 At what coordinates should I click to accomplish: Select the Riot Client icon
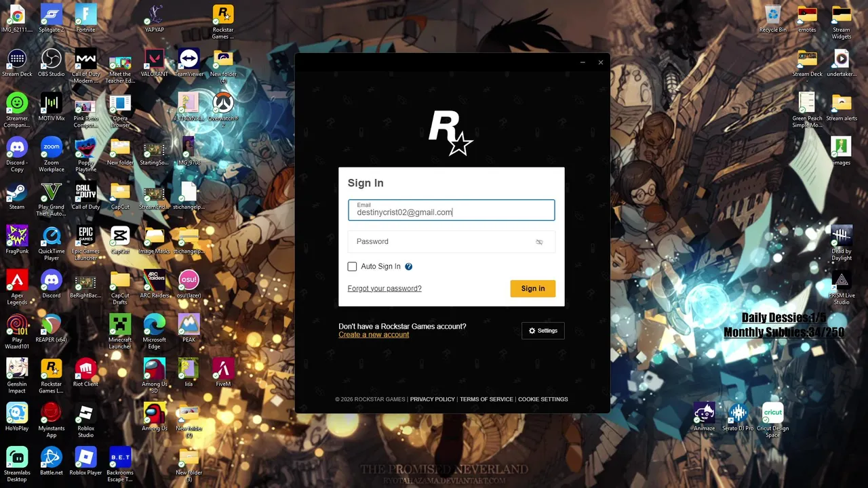pyautogui.click(x=85, y=373)
